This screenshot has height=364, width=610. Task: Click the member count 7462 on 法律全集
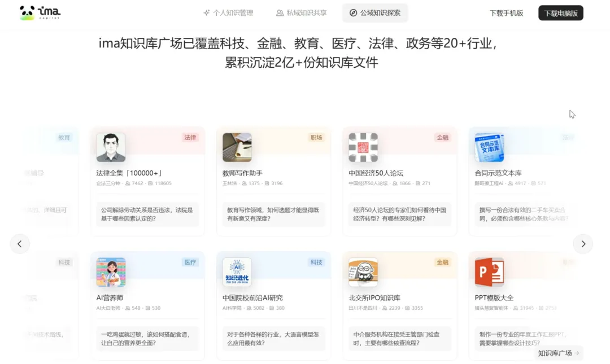137,183
